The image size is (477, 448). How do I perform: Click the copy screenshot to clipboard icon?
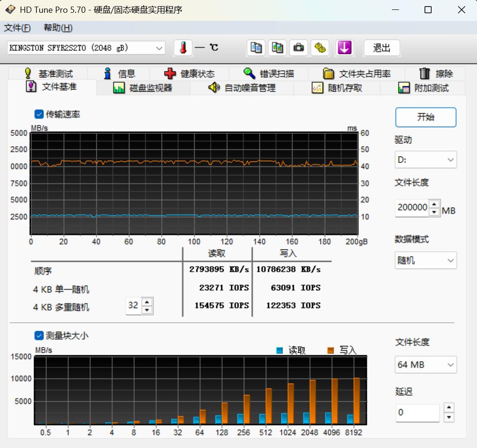point(277,48)
